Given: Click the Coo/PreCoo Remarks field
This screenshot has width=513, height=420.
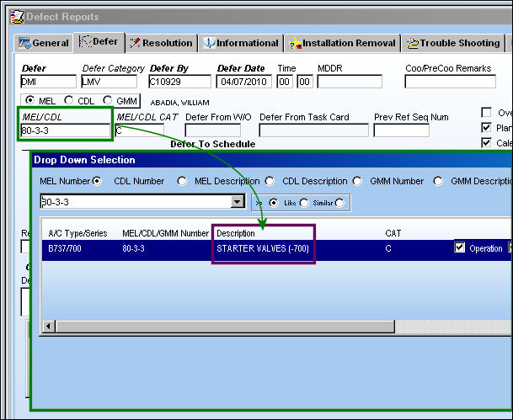Looking at the screenshot, I should pyautogui.click(x=450, y=82).
